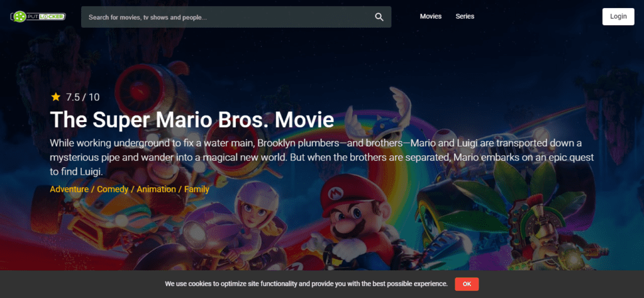
Task: Click the yellow star rating icon
Action: click(x=55, y=97)
